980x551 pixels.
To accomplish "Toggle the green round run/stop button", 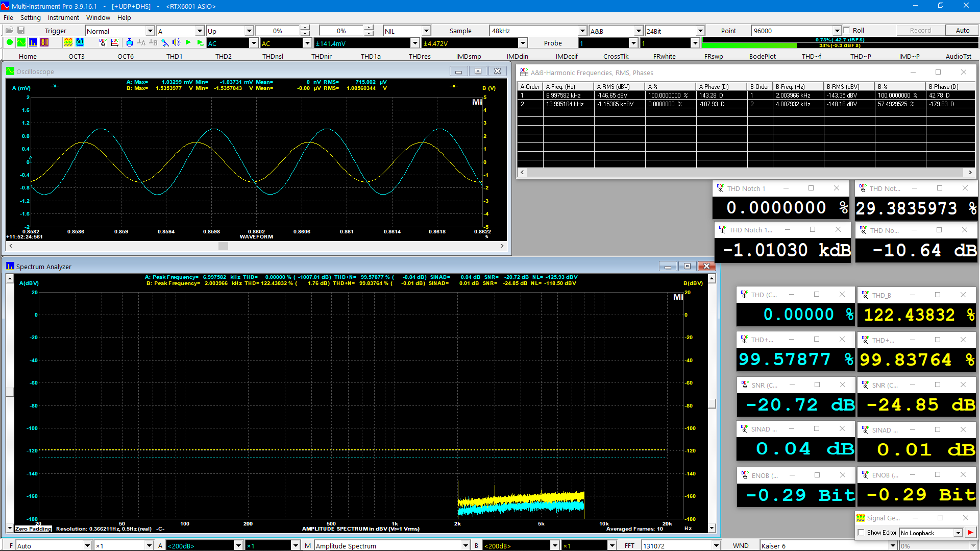I will pos(10,43).
